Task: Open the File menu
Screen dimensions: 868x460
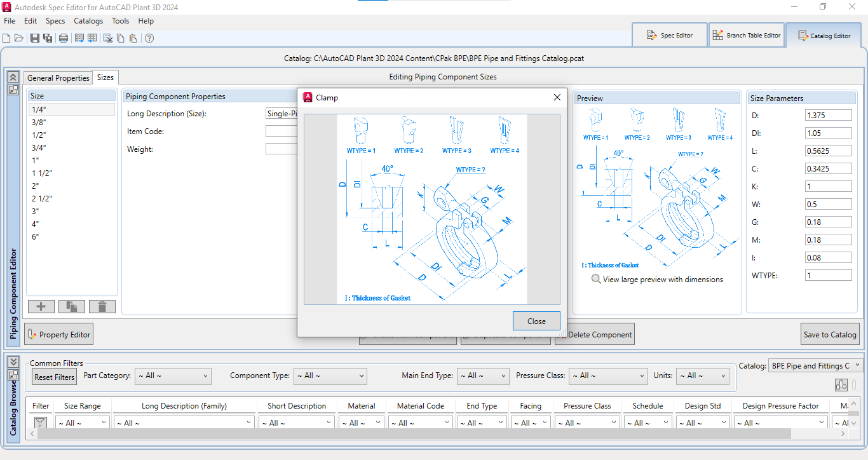Action: [10, 21]
